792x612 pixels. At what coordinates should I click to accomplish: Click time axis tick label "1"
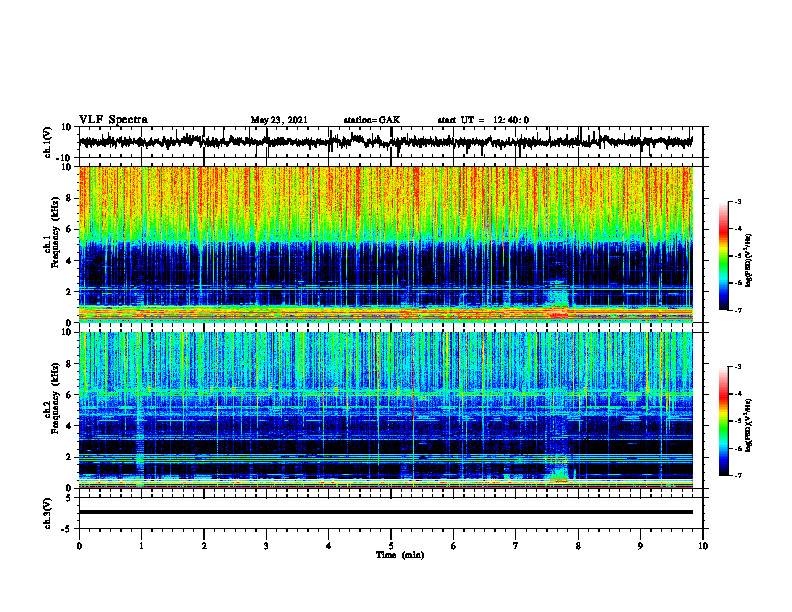coord(141,546)
